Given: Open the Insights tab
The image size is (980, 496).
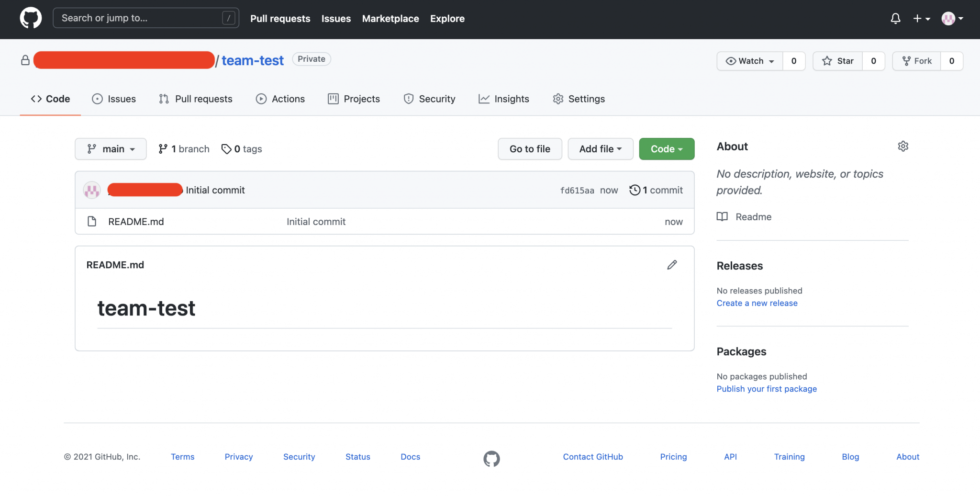Looking at the screenshot, I should point(504,99).
